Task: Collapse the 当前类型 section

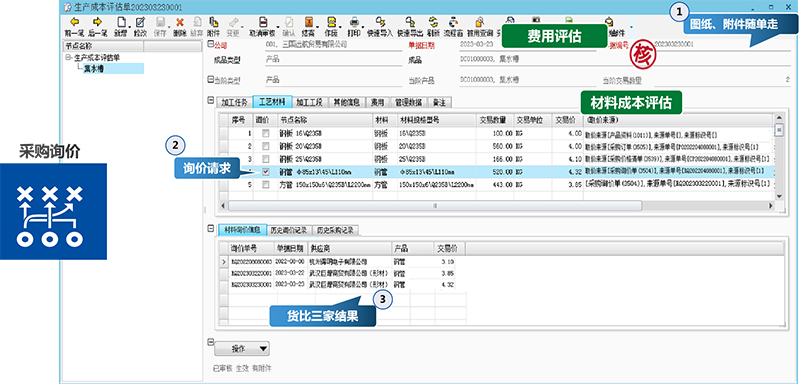Action: coord(210,80)
